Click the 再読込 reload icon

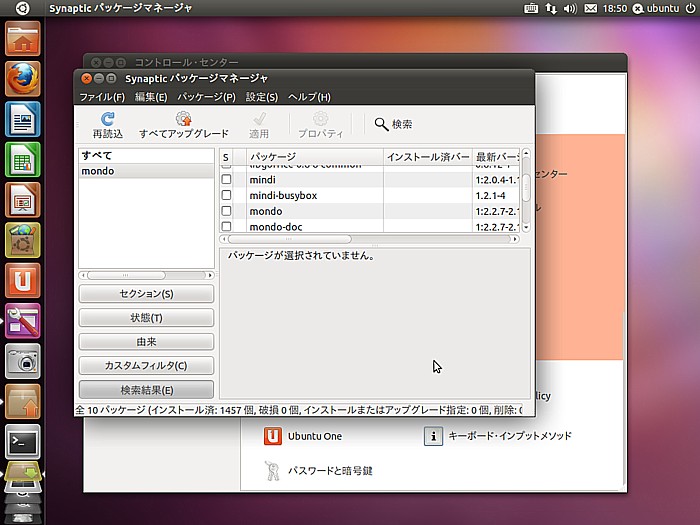pos(108,119)
